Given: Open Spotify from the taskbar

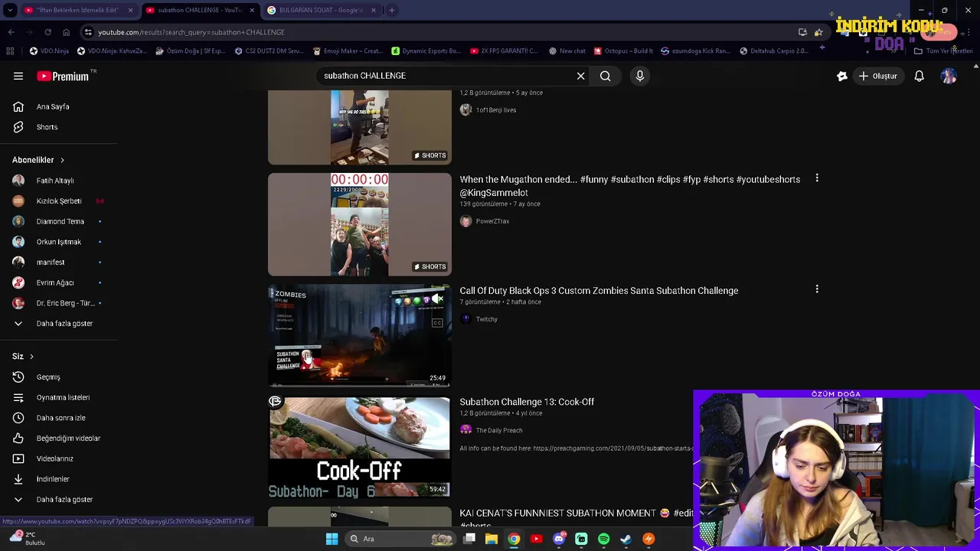Looking at the screenshot, I should tap(603, 539).
